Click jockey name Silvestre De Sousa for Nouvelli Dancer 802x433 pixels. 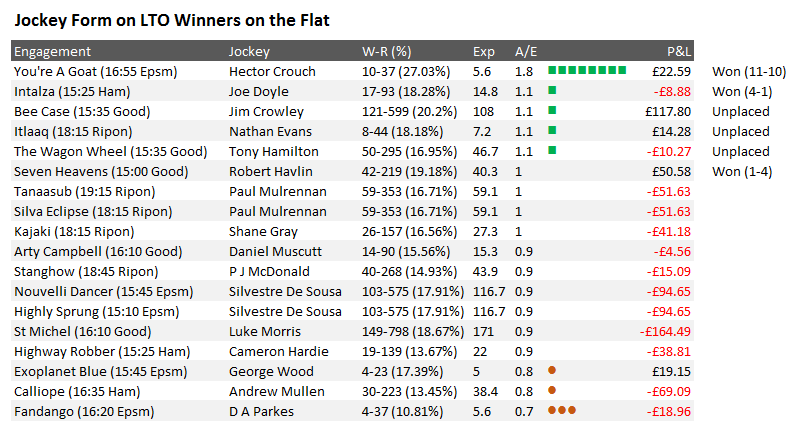[x=285, y=292]
